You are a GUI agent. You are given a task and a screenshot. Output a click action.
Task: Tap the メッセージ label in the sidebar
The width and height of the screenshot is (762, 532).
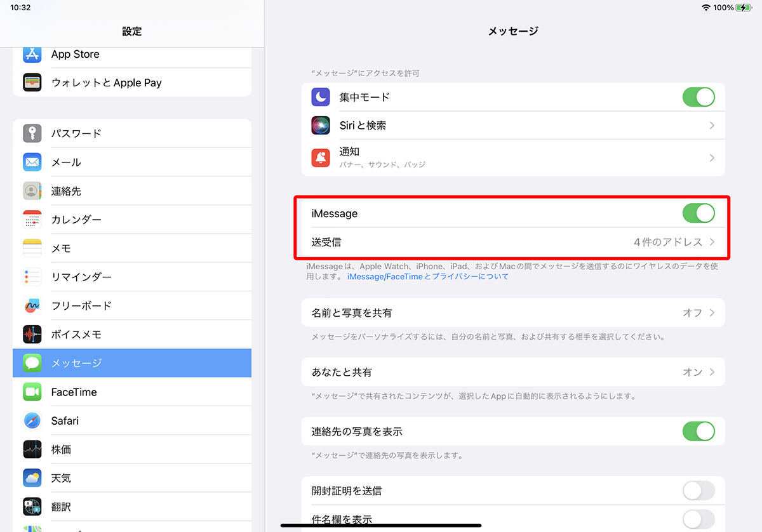coord(76,363)
